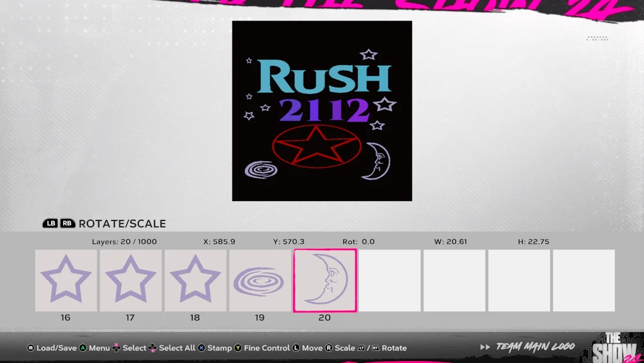The image size is (644, 363).
Task: Click the Fine Control label
Action: tap(267, 348)
